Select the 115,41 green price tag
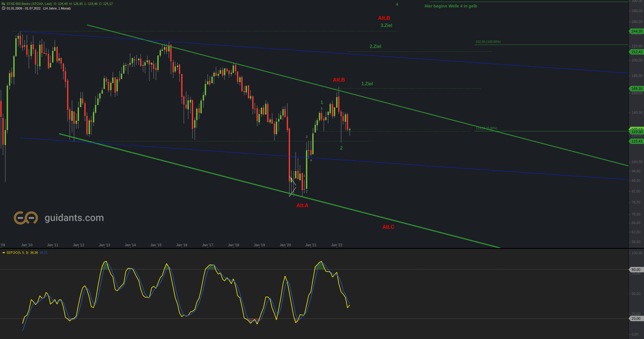 (x=636, y=141)
